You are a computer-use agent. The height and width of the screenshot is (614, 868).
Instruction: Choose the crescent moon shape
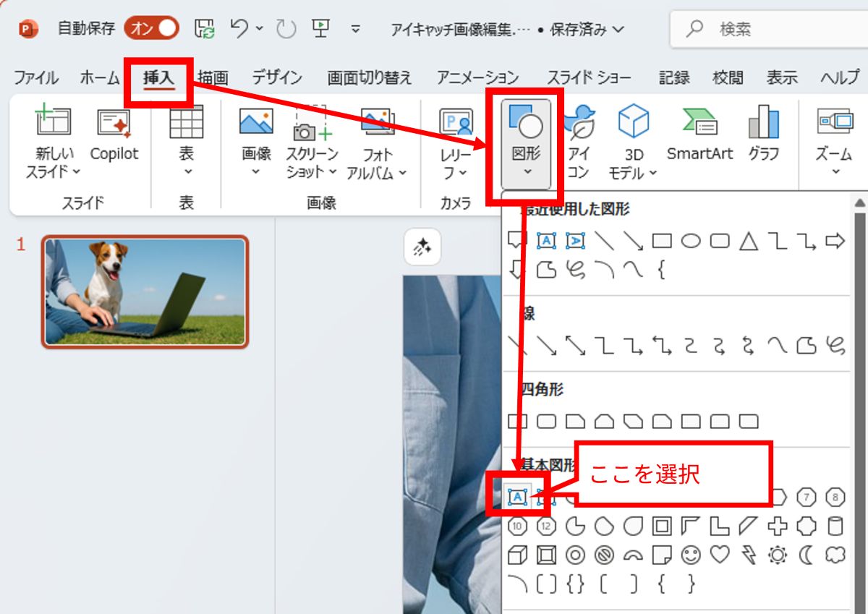807,555
